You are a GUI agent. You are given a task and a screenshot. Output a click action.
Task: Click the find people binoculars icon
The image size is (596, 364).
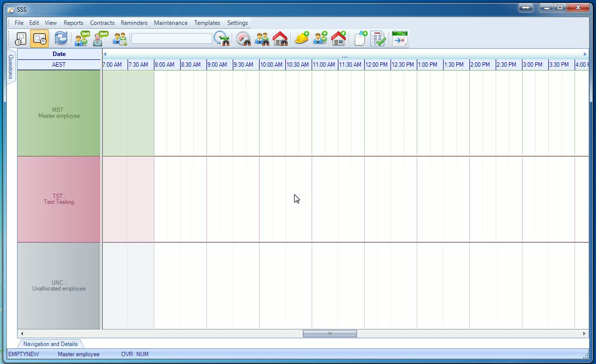coord(262,38)
